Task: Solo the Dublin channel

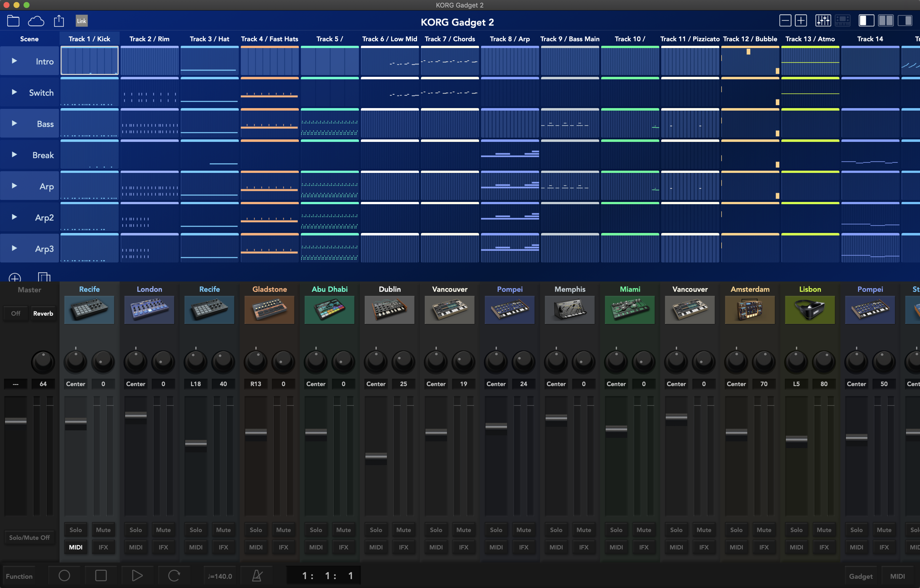Action: point(376,530)
